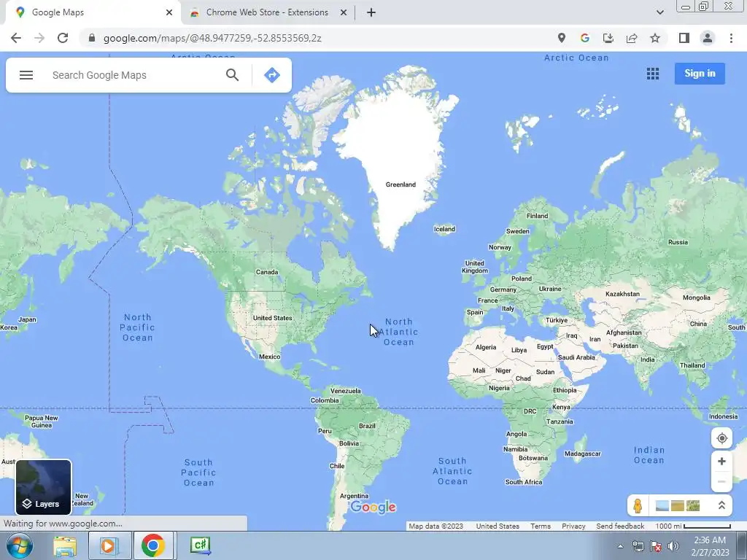Image resolution: width=747 pixels, height=560 pixels.
Task: Zoom out with the minus button
Action: tap(721, 481)
